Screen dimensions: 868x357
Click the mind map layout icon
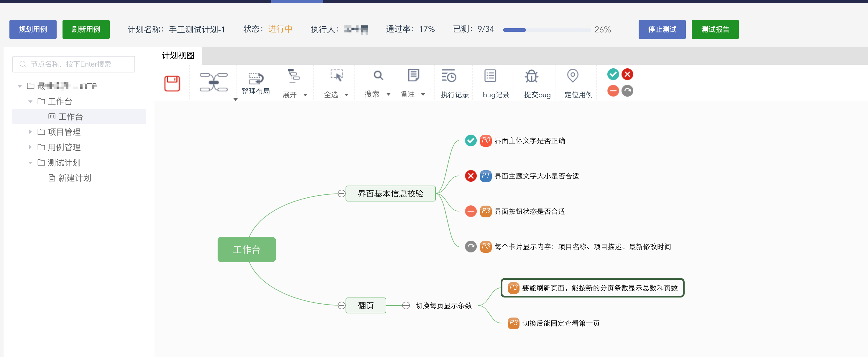coord(214,82)
